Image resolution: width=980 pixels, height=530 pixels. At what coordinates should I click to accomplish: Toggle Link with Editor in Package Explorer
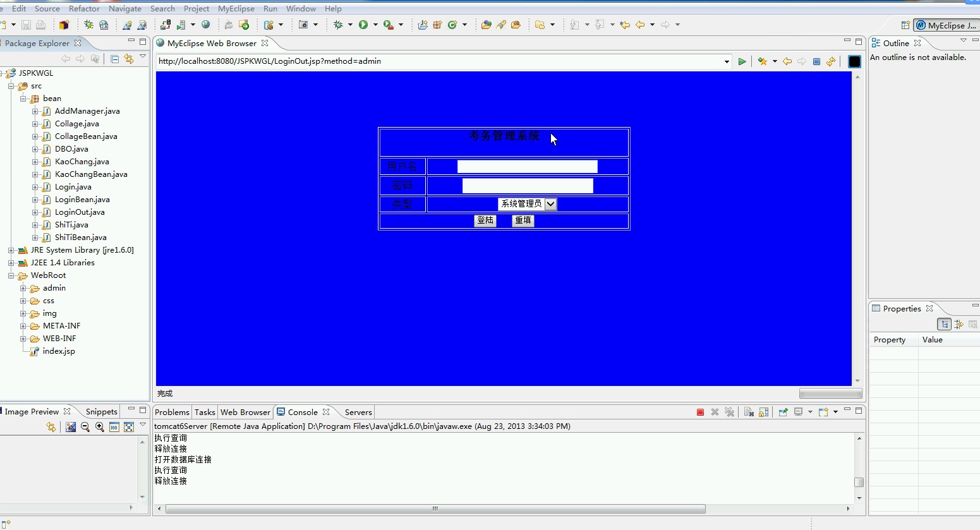pos(129,59)
